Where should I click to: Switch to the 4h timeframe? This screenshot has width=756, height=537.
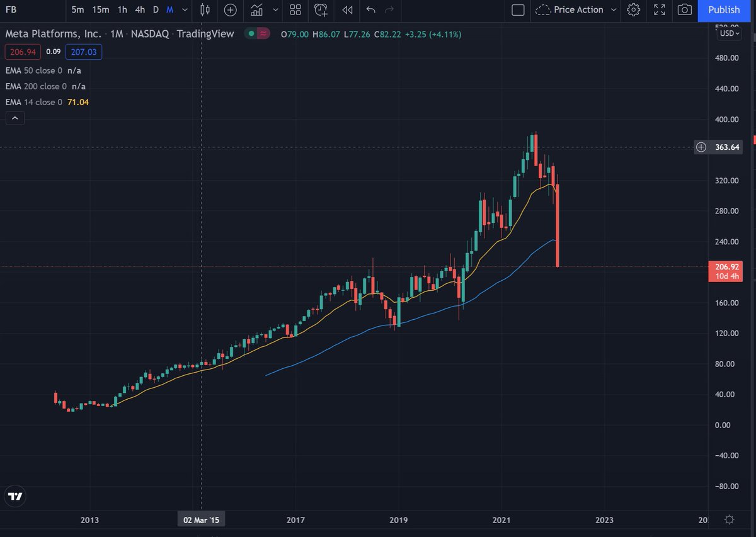(140, 9)
